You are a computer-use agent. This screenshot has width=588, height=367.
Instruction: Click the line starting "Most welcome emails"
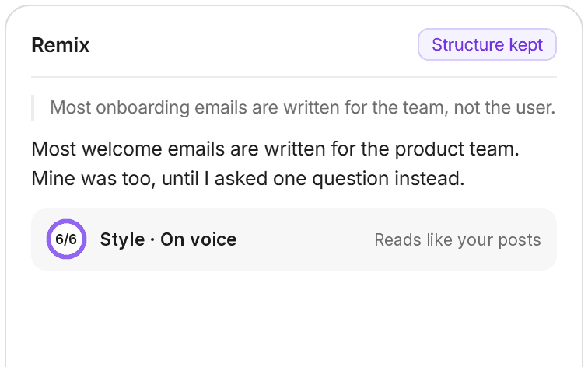[x=275, y=149]
